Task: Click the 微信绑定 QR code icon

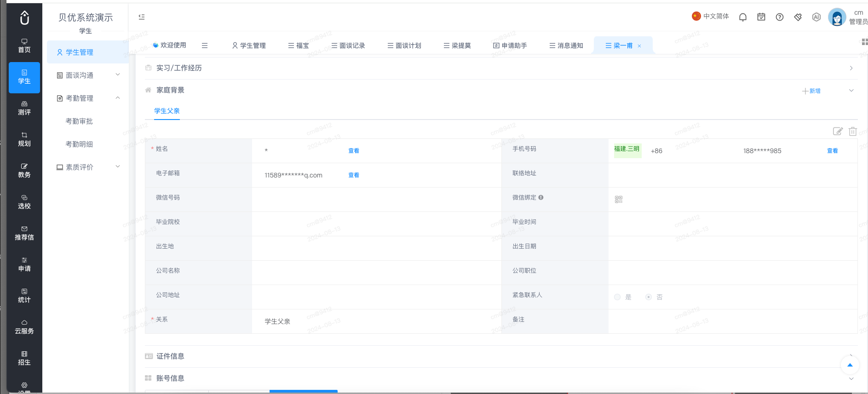Action: tap(619, 200)
